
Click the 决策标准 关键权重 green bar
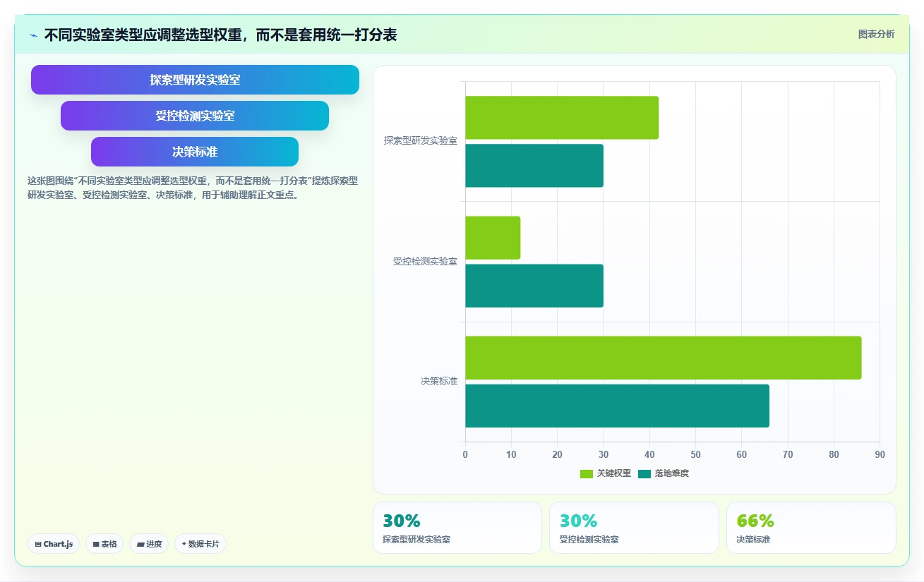pos(664,358)
